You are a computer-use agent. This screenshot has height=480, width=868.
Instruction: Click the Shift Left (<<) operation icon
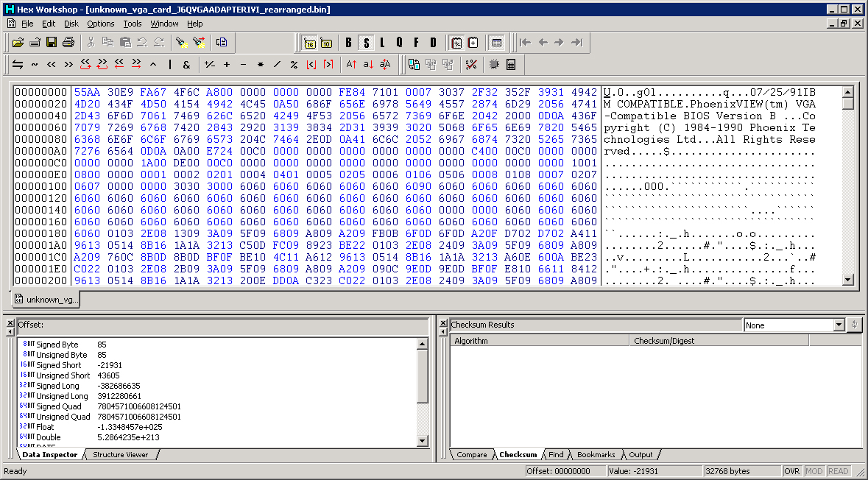click(x=52, y=65)
